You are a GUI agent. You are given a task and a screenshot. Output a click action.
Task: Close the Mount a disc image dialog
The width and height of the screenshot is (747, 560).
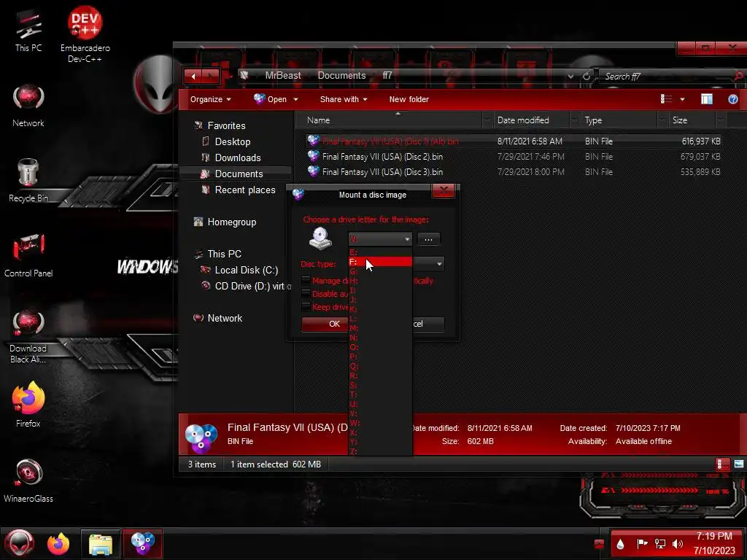tap(444, 191)
